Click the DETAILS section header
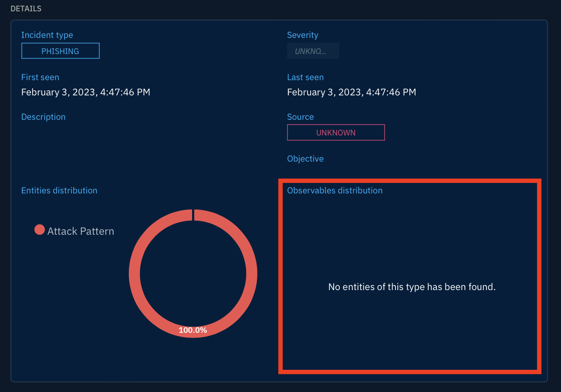561x392 pixels. [x=26, y=8]
